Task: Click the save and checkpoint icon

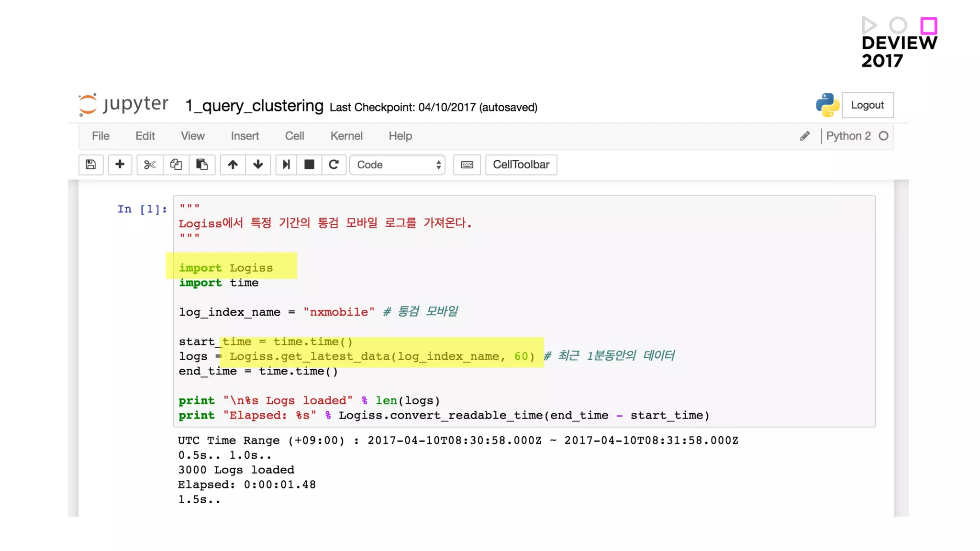Action: pyautogui.click(x=91, y=165)
